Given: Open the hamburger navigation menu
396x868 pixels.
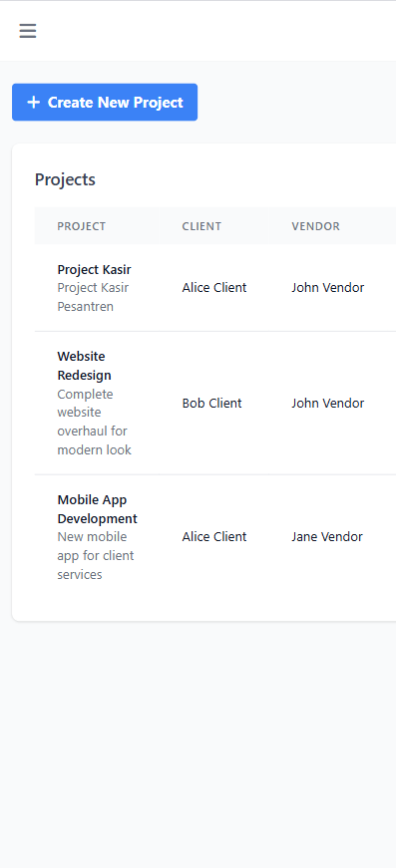Looking at the screenshot, I should 28,31.
